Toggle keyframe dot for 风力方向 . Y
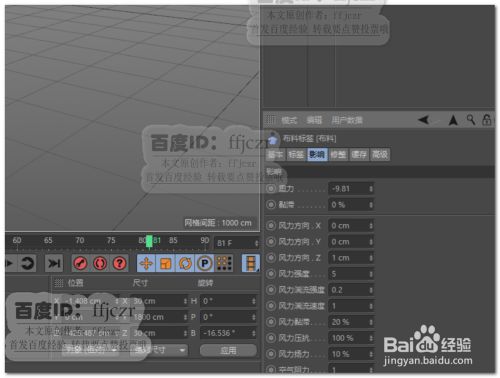 tap(271, 242)
